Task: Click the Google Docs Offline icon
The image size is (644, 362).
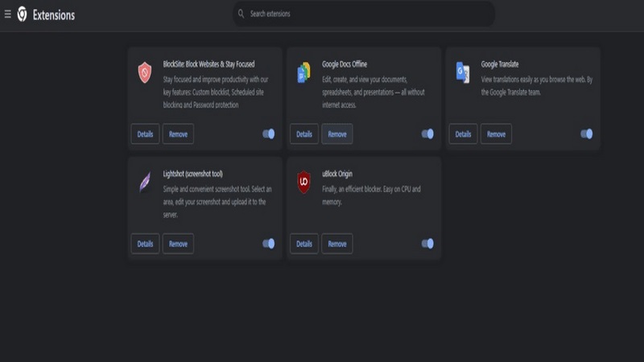Action: pyautogui.click(x=303, y=72)
